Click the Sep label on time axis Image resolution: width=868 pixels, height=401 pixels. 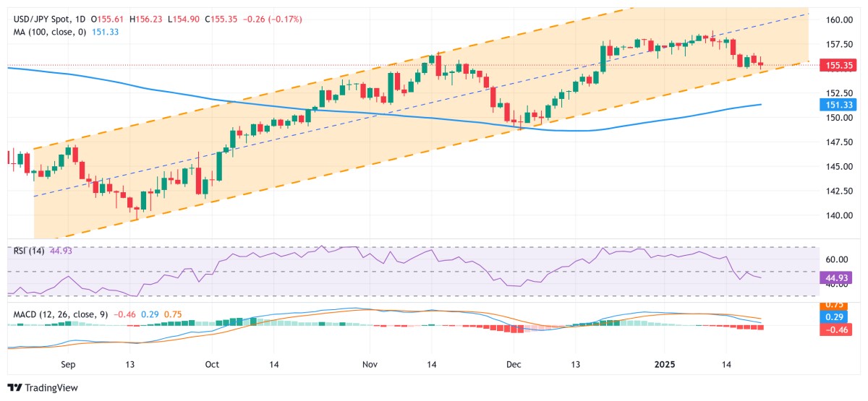(x=69, y=366)
